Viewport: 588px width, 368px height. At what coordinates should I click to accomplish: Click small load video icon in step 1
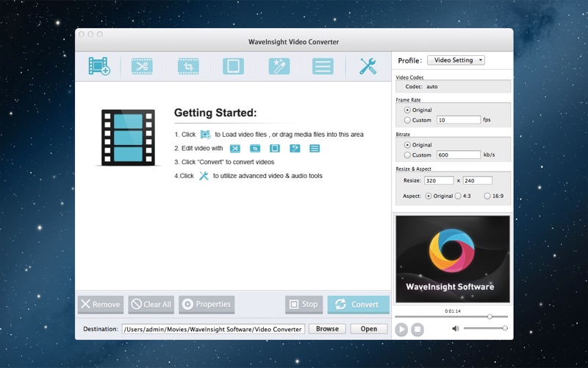tap(205, 134)
